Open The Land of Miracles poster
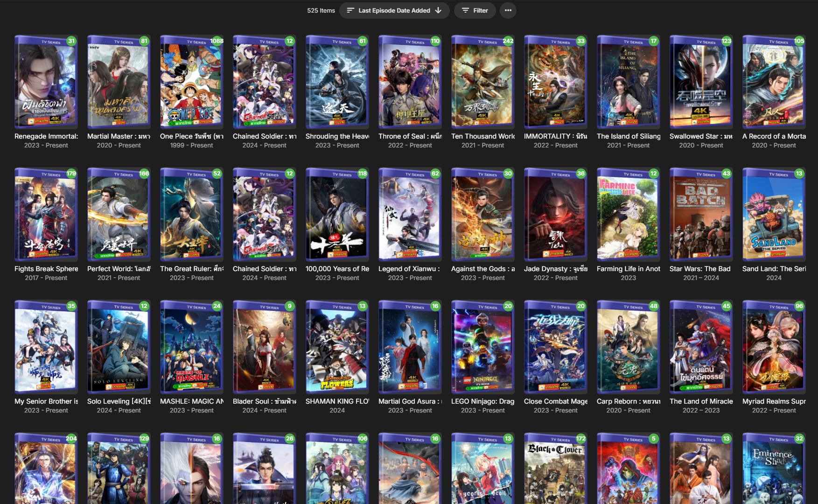Viewport: 818px width, 504px height. tap(701, 347)
